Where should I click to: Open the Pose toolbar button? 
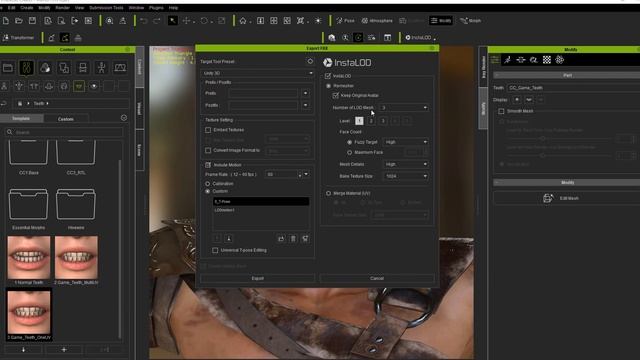click(x=345, y=20)
